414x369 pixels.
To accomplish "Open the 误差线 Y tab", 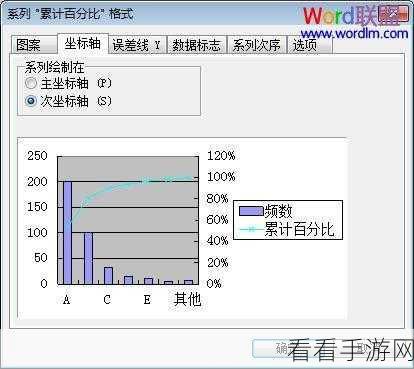I will [x=137, y=45].
